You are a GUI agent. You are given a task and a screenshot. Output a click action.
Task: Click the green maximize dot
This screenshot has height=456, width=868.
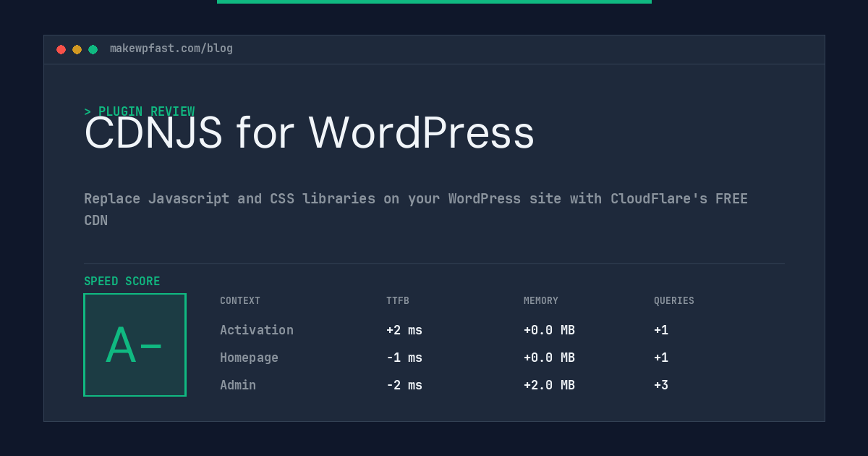pos(93,49)
